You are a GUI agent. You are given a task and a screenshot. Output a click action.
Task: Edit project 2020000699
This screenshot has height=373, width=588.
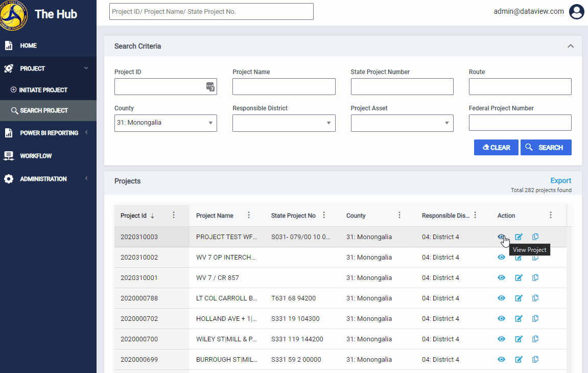tap(519, 360)
